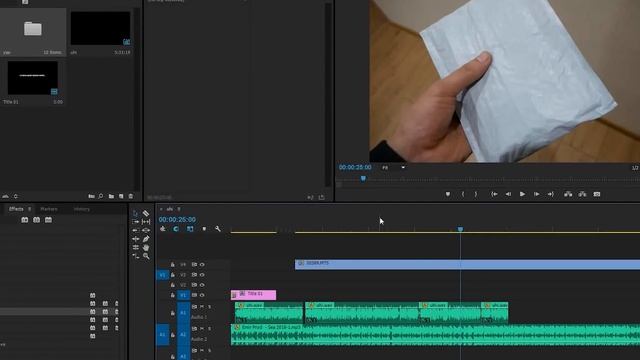The height and width of the screenshot is (360, 640).
Task: Add a marker from the timeline toolbar
Action: [204, 229]
